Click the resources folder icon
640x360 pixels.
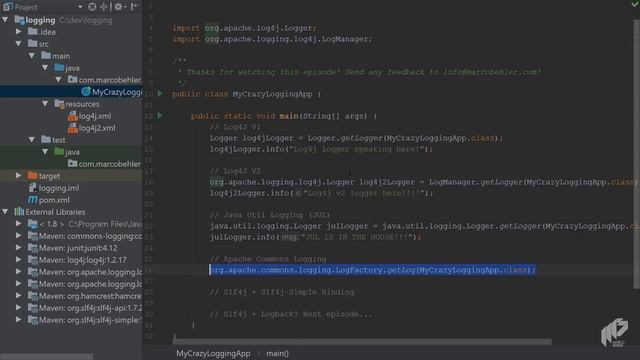point(59,104)
